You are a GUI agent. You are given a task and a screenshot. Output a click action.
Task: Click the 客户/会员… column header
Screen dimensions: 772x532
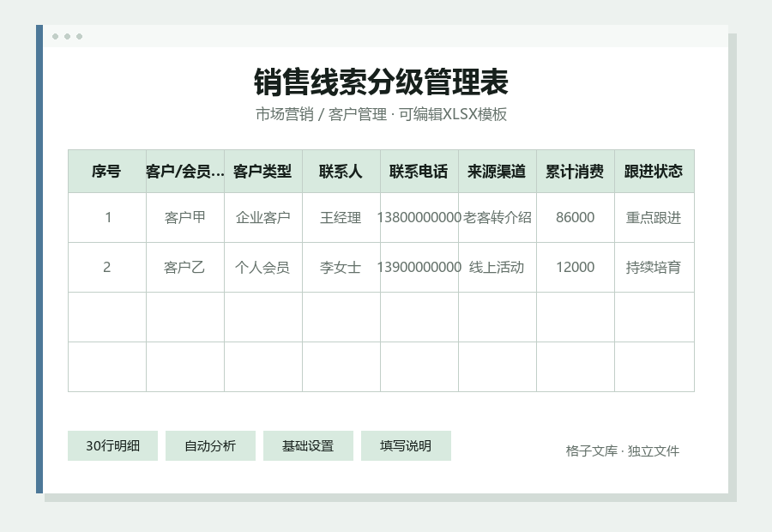click(185, 172)
